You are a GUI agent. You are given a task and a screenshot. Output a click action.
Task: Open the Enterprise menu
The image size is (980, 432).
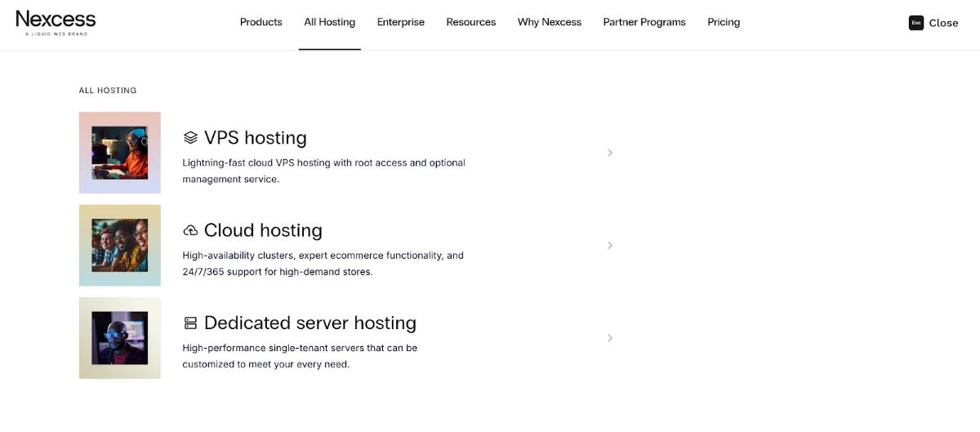(x=401, y=22)
